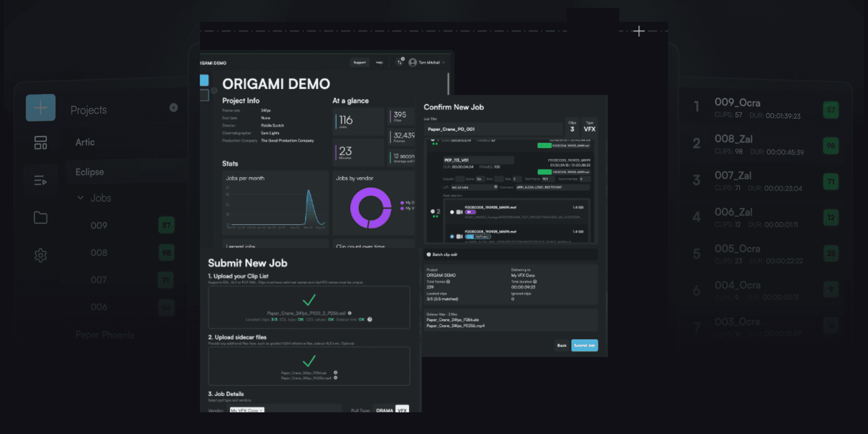The height and width of the screenshot is (434, 868).
Task: Click the Comment field ARRI ALEXA
Action: coord(552,187)
